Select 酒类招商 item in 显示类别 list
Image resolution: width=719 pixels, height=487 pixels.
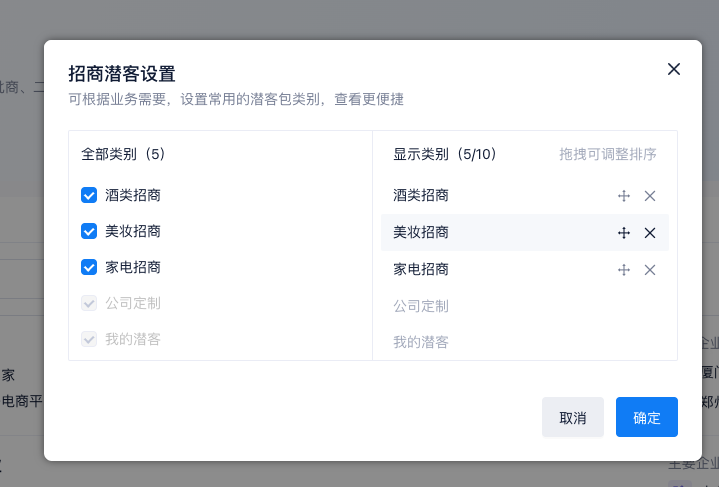[421, 196]
